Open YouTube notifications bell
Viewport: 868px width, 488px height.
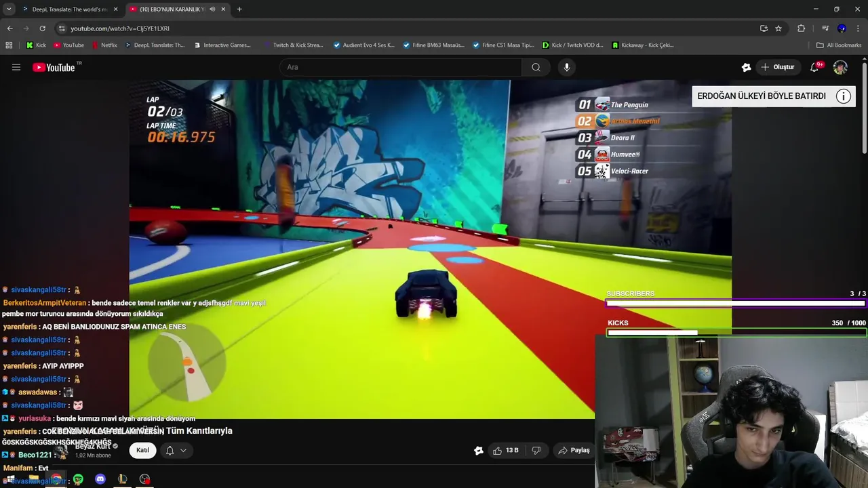click(x=815, y=67)
